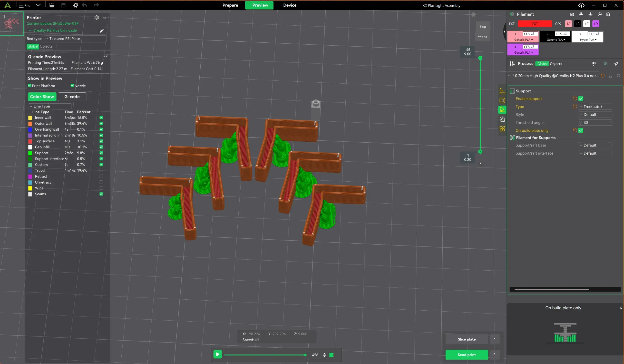This screenshot has height=364, width=624.
Task: Open the Bed type dropdown
Action: 75,39
